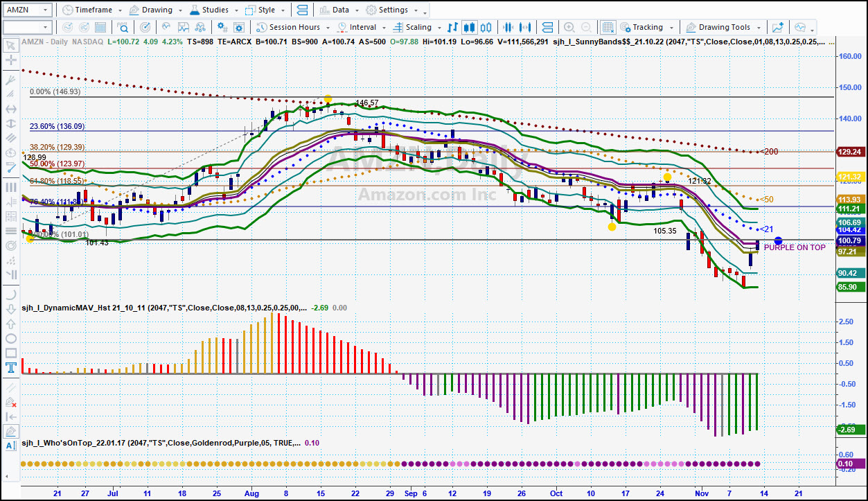The image size is (868, 501).
Task: Click the Aug date axis label
Action: click(251, 493)
